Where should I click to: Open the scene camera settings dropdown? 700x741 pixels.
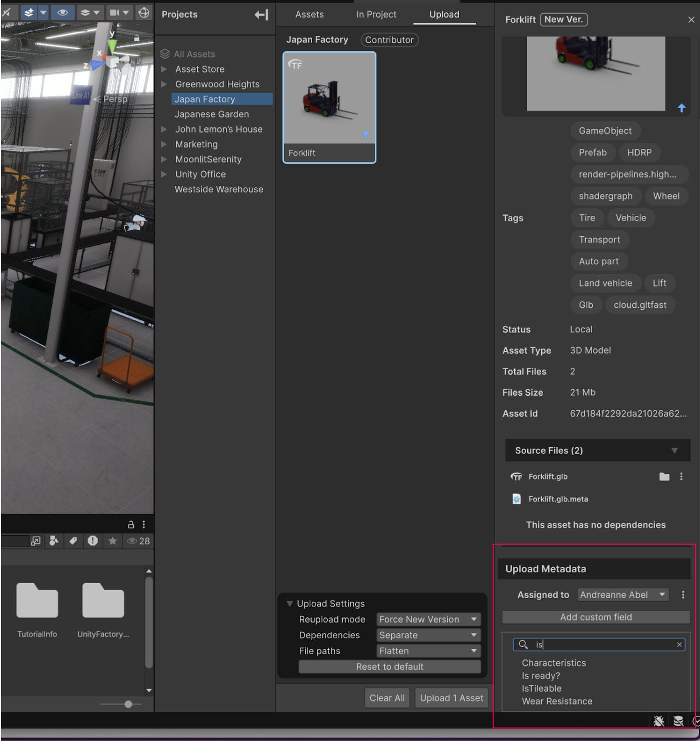[x=119, y=12]
